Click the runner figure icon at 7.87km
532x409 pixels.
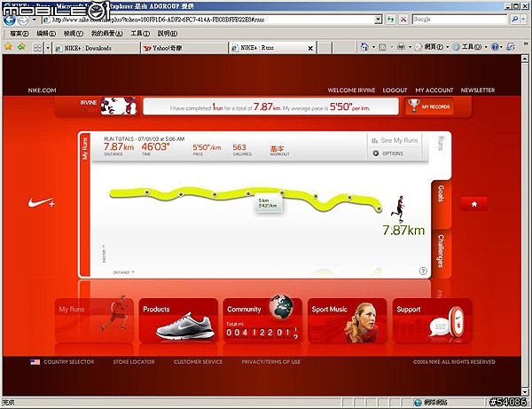click(x=399, y=208)
